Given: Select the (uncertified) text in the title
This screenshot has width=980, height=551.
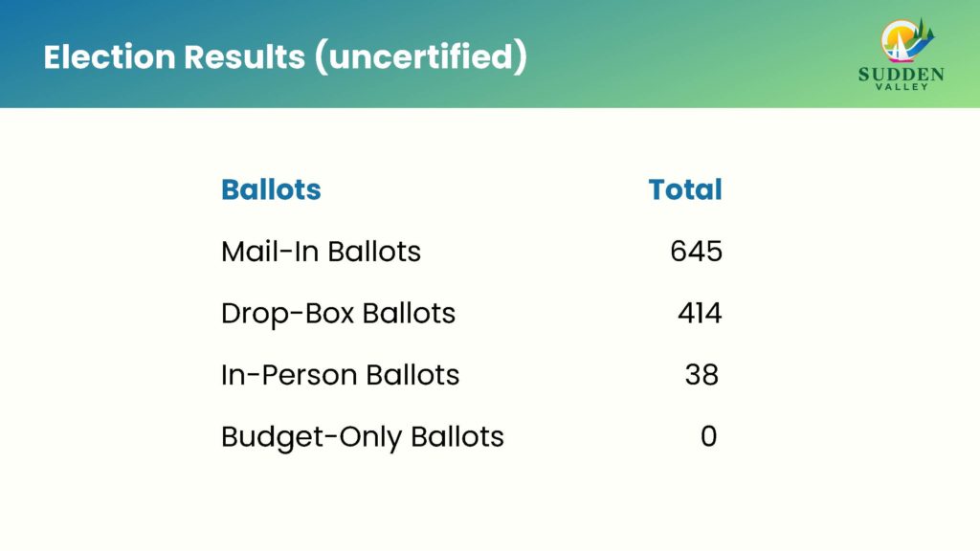Looking at the screenshot, I should (x=421, y=57).
